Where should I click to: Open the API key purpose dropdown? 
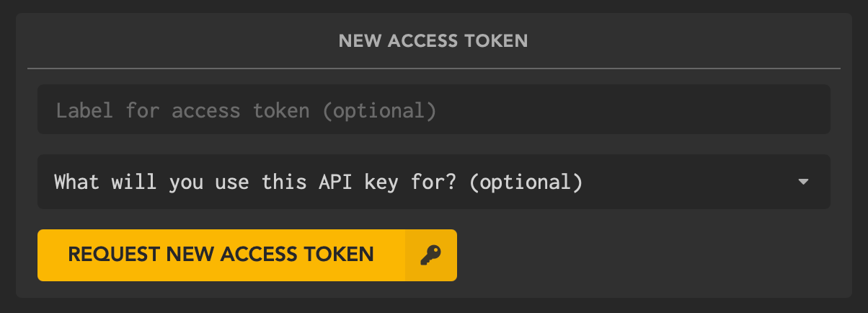pyautogui.click(x=434, y=182)
